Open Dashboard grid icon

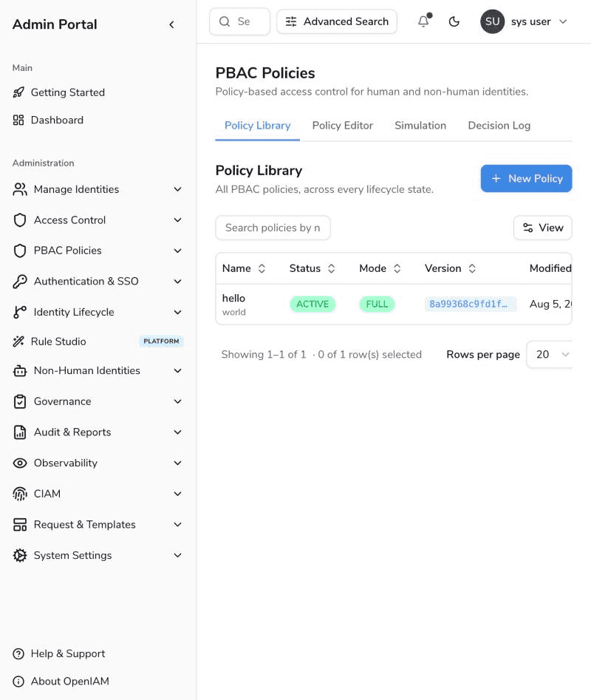coord(18,120)
